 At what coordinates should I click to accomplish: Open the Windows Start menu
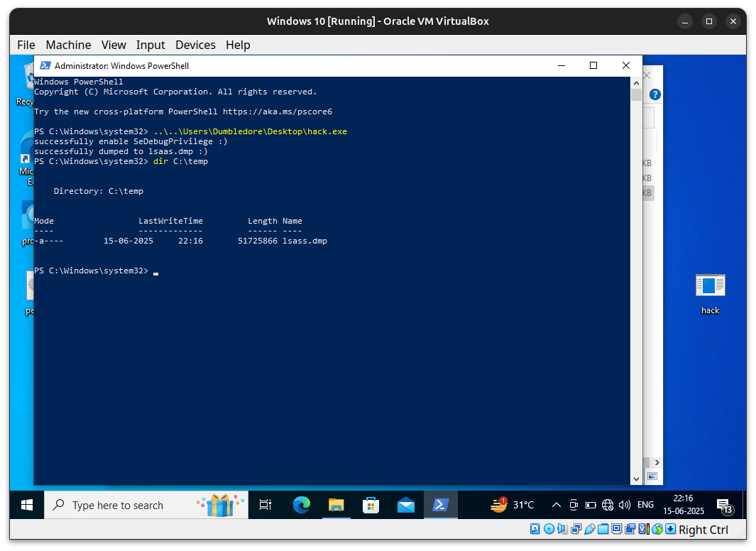pos(27,505)
